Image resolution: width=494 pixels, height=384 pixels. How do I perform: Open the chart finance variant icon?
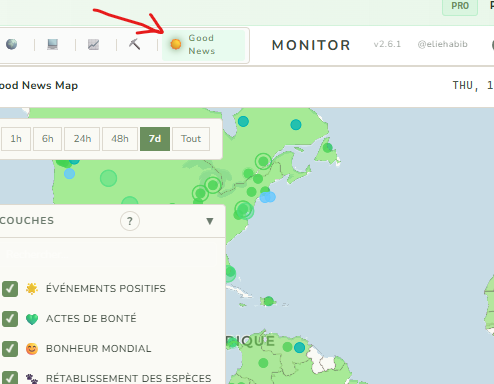[x=94, y=44]
